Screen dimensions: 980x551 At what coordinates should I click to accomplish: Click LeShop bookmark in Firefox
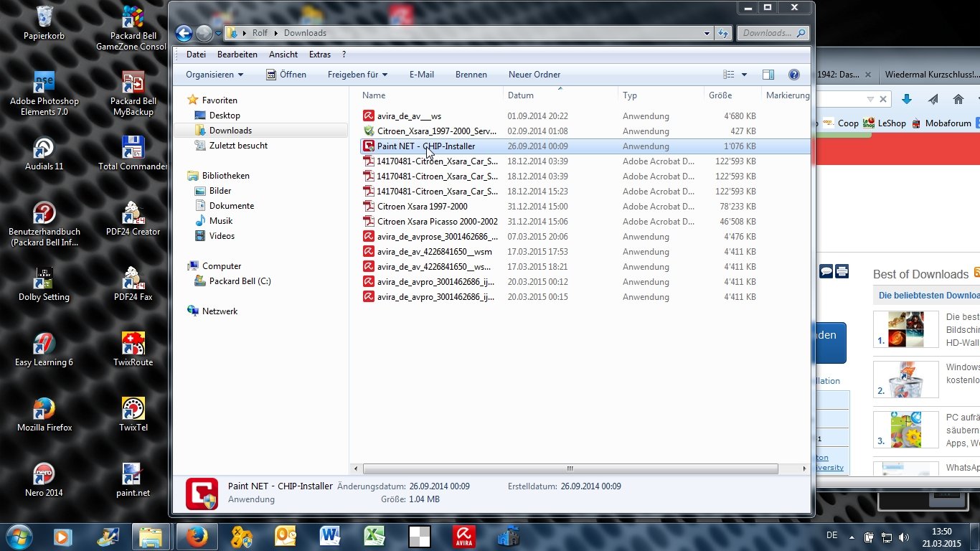click(884, 123)
